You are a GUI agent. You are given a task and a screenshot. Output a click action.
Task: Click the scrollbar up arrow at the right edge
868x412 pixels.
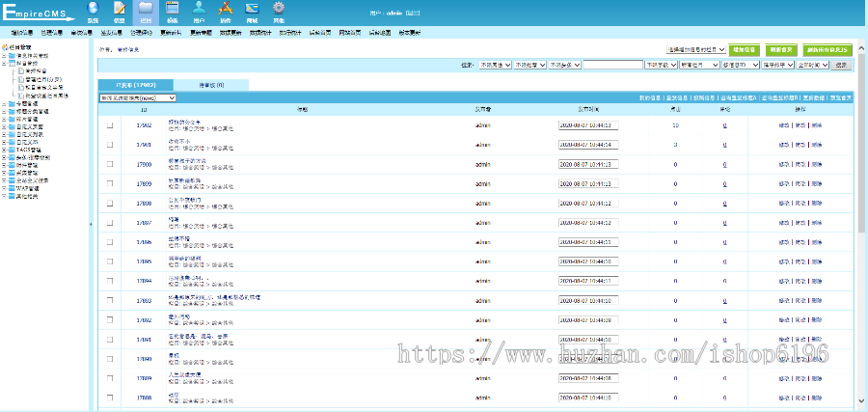click(x=861, y=49)
